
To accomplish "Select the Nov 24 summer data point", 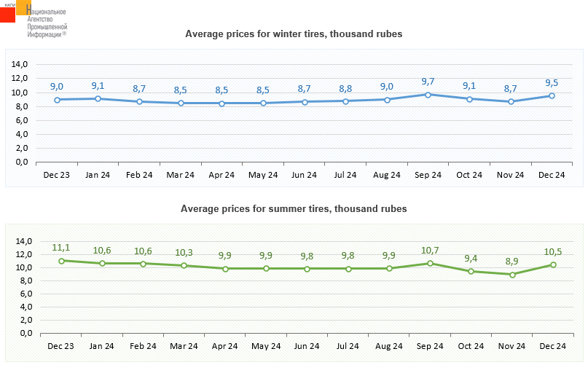I will point(512,275).
